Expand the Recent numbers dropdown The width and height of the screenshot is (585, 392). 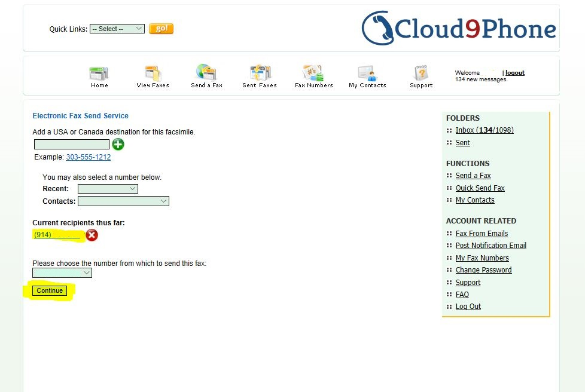pos(108,189)
